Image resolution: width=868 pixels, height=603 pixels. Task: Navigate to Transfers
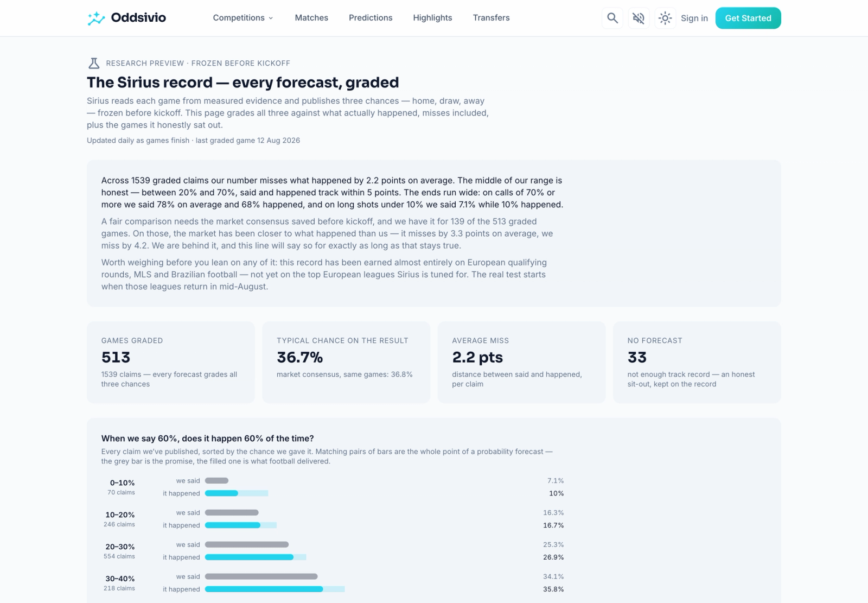pyautogui.click(x=491, y=18)
